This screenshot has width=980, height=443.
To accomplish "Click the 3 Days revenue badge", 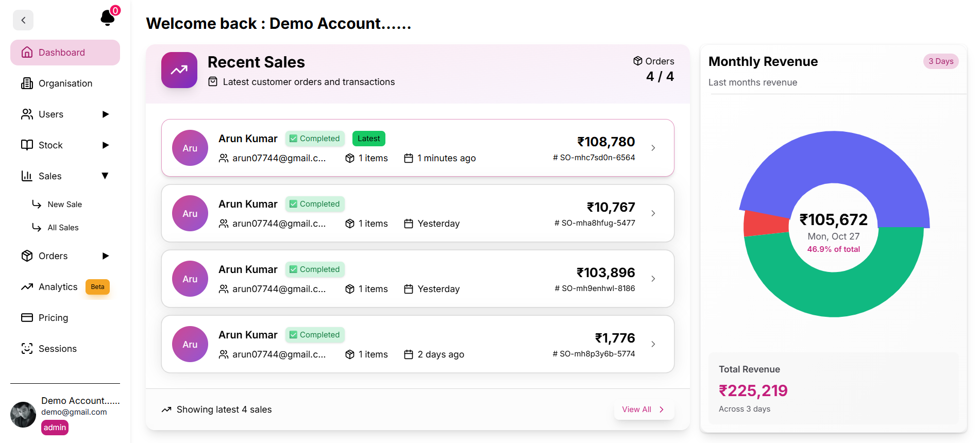I will (940, 61).
